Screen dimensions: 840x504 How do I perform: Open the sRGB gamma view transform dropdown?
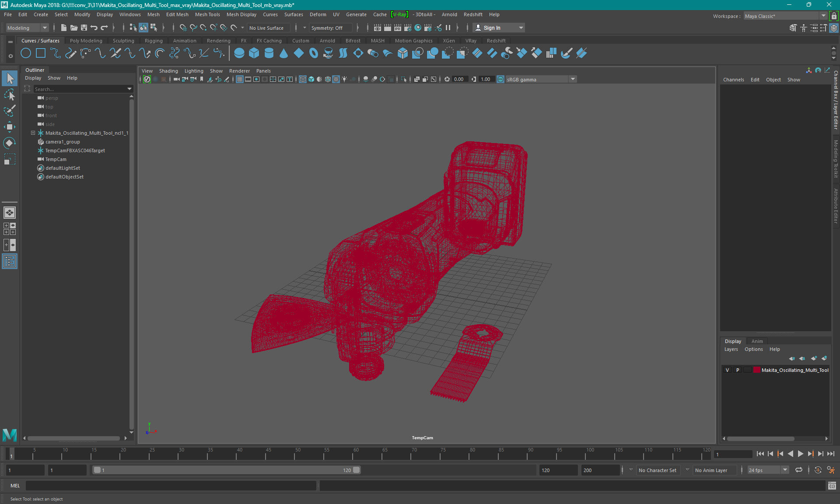(573, 79)
